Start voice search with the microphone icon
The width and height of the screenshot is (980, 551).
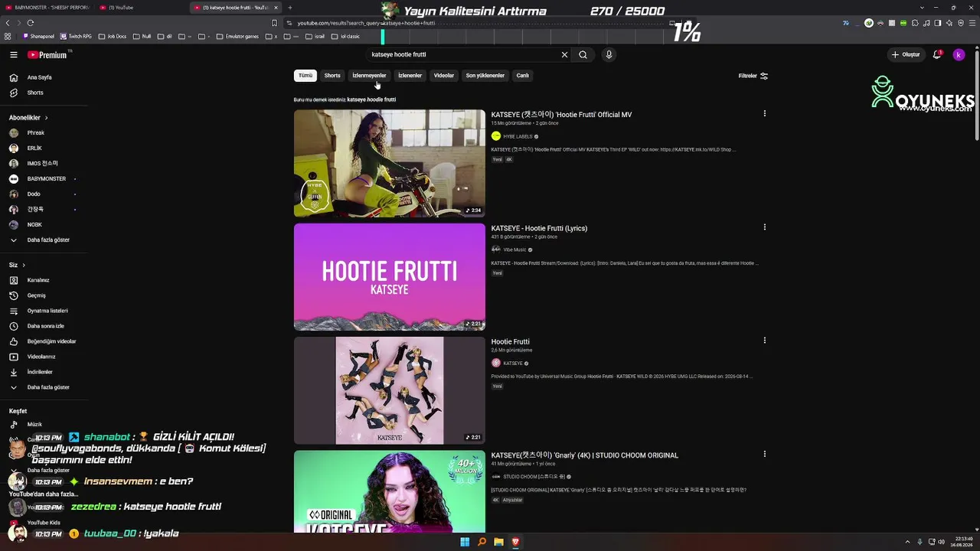(x=609, y=54)
